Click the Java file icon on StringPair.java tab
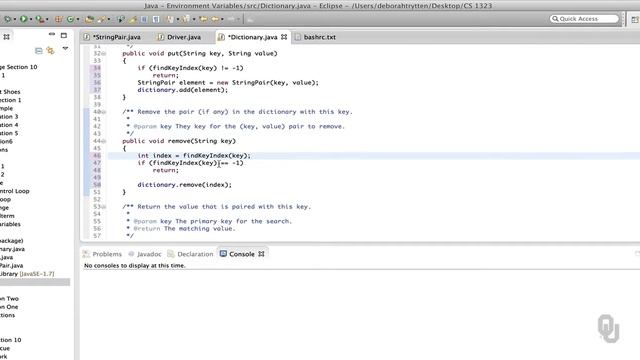The height and width of the screenshot is (360, 640). click(x=87, y=37)
